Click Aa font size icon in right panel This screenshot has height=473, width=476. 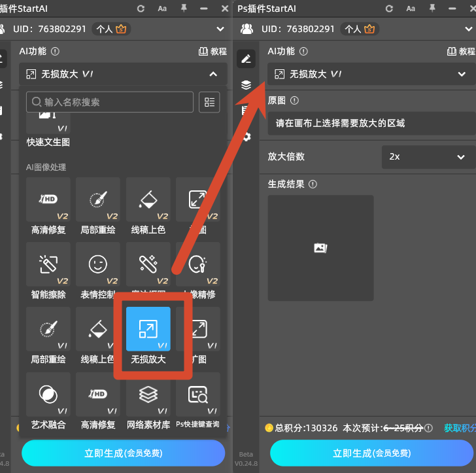coord(411,9)
